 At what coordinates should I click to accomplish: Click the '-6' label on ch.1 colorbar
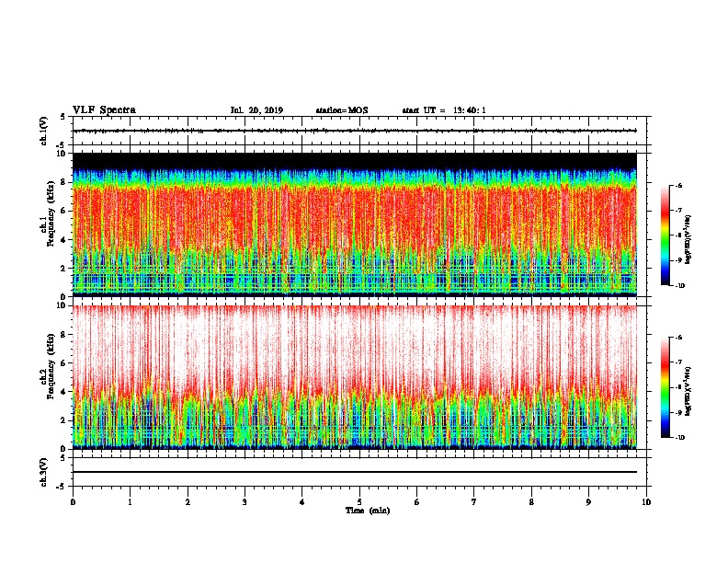(679, 186)
